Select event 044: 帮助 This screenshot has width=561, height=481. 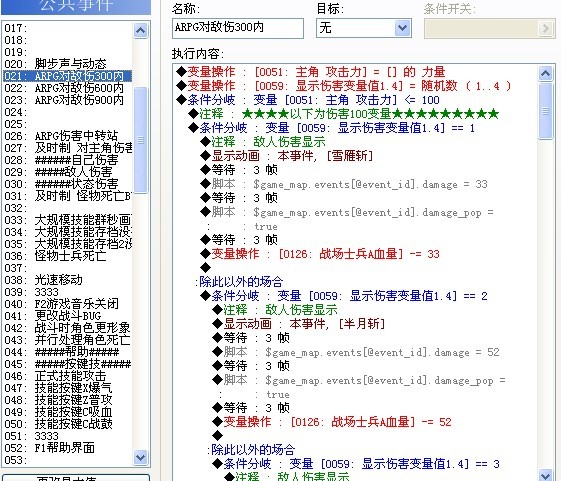coord(68,352)
